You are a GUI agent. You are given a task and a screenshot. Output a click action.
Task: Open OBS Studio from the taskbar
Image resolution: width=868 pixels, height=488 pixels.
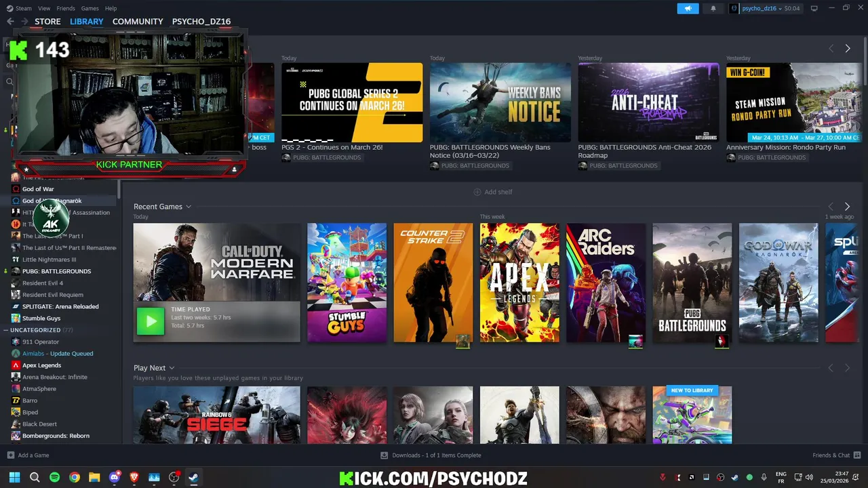point(174,477)
